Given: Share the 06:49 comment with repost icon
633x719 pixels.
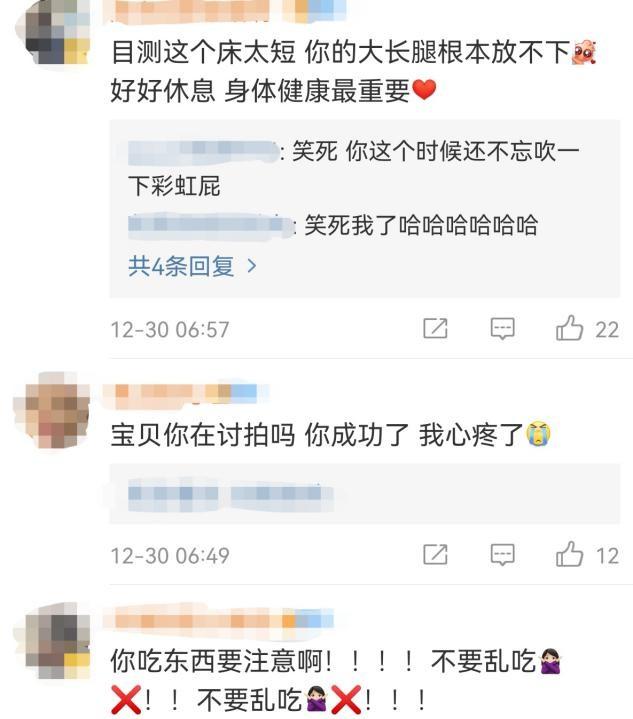Looking at the screenshot, I should 435,554.
